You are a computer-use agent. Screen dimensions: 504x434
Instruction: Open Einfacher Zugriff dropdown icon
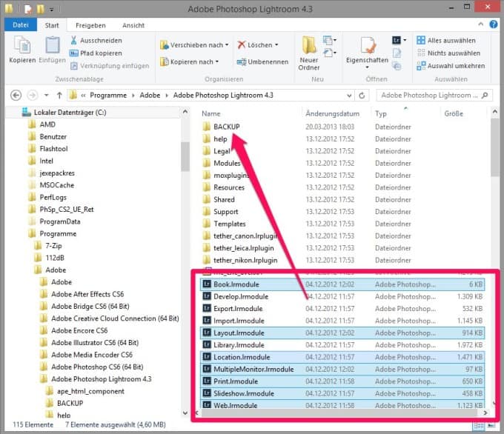(330, 53)
